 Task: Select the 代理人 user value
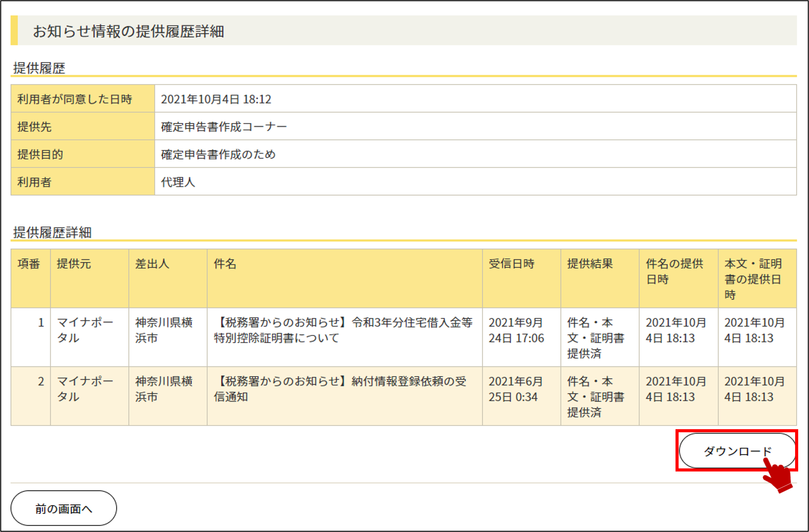pyautogui.click(x=178, y=182)
